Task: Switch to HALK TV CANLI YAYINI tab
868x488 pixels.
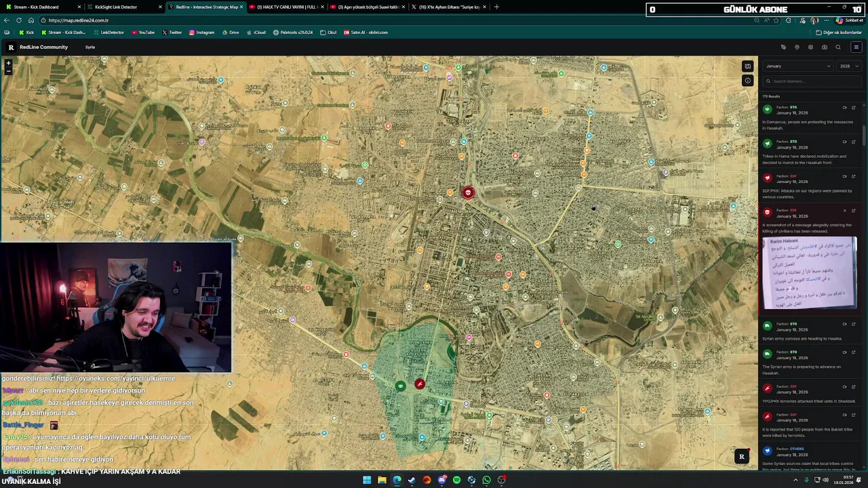Action: tap(286, 7)
